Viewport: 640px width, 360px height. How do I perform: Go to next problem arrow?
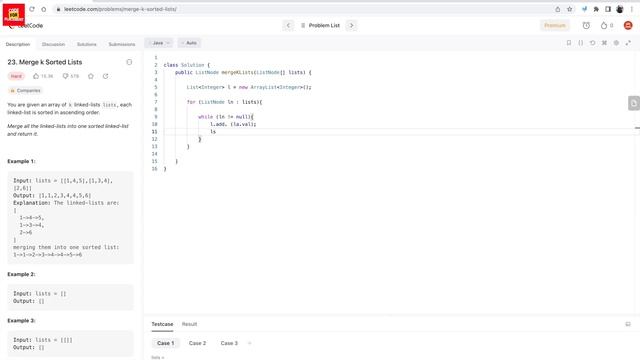click(351, 25)
